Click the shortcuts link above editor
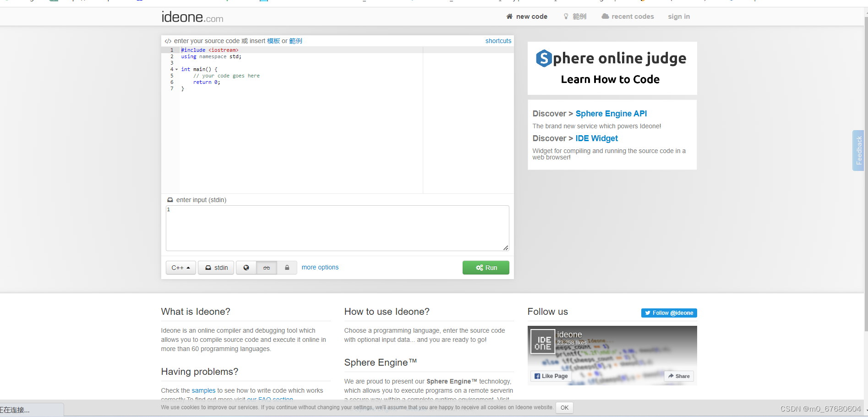This screenshot has width=868, height=417. point(498,41)
